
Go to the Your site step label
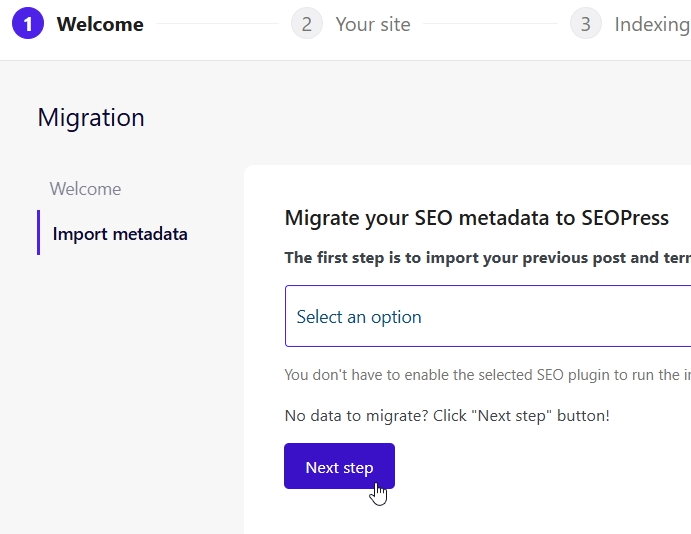point(373,24)
